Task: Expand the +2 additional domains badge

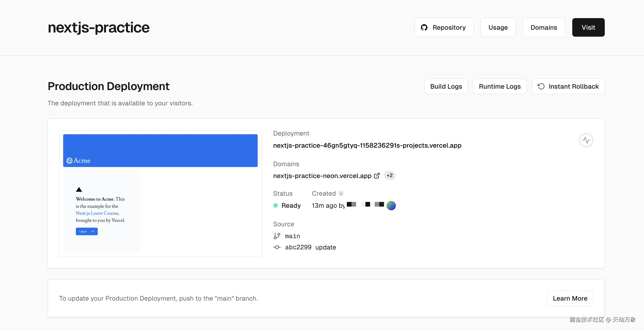Action: pos(390,175)
